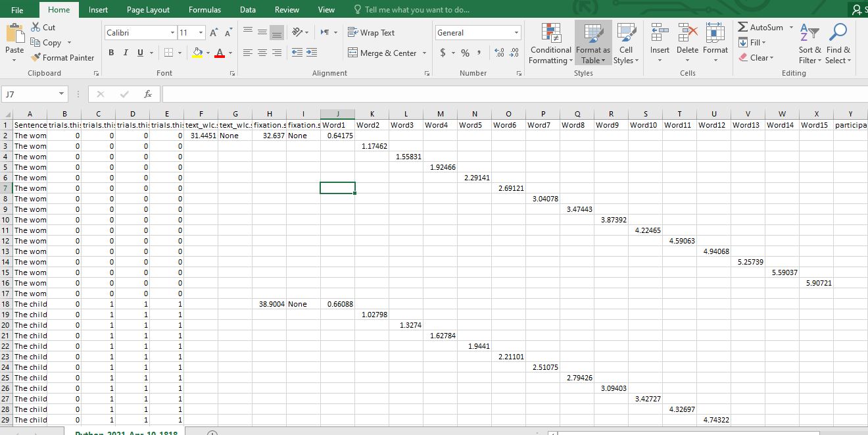
Task: Align text to bottom of cell
Action: (x=277, y=32)
